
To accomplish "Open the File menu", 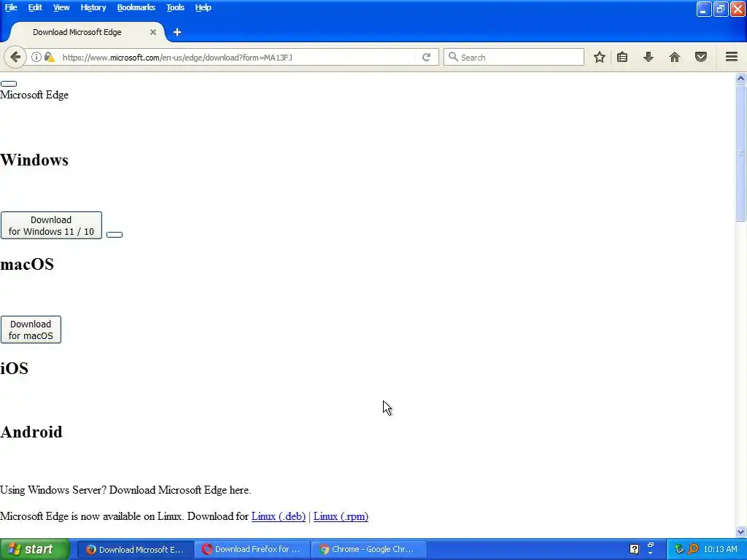I will pos(11,7).
